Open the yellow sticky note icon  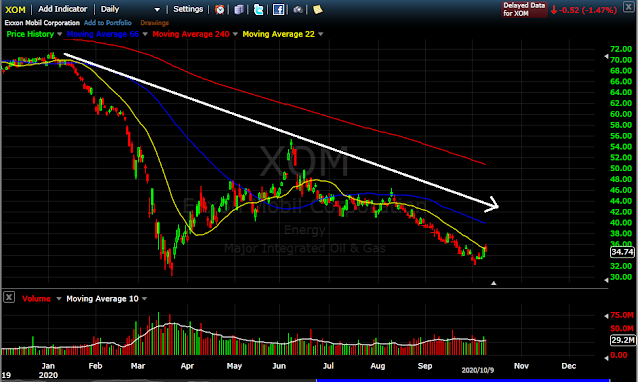tap(317, 9)
